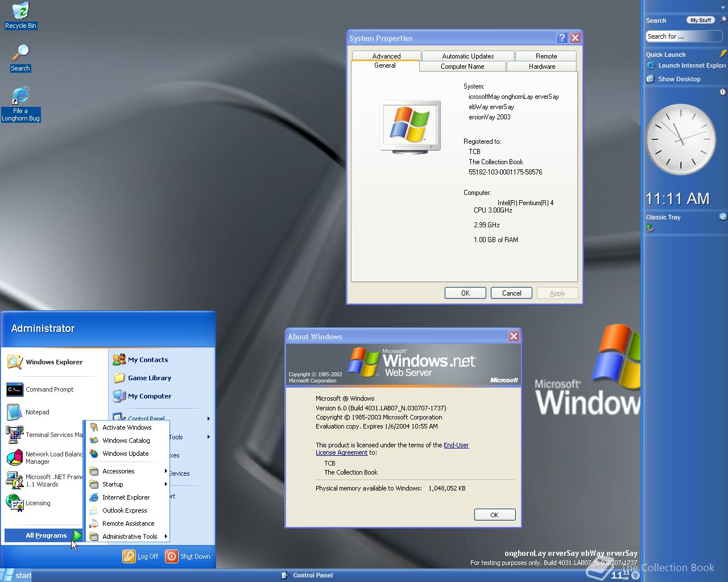Image resolution: width=728 pixels, height=582 pixels.
Task: Switch to the Advanced tab
Action: [386, 56]
